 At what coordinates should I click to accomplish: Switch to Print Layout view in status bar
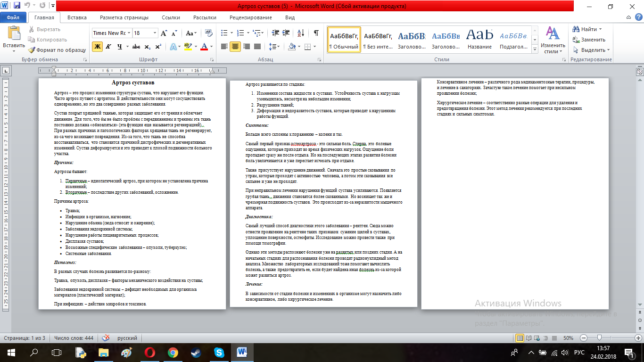[520, 338]
